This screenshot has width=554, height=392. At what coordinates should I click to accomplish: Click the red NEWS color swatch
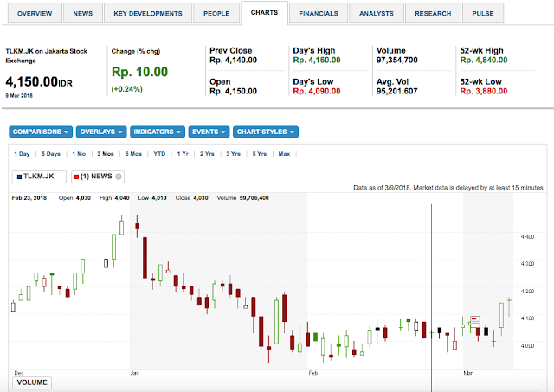coord(76,177)
